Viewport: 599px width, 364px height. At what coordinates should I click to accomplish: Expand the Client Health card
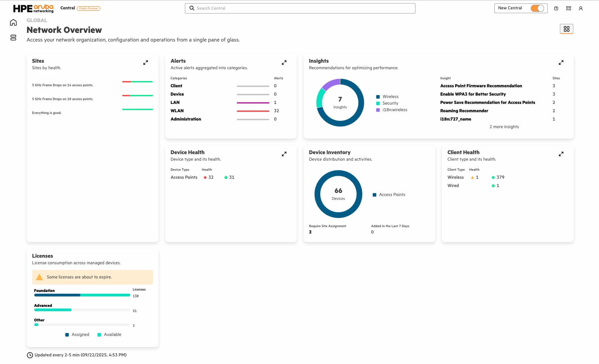point(561,154)
